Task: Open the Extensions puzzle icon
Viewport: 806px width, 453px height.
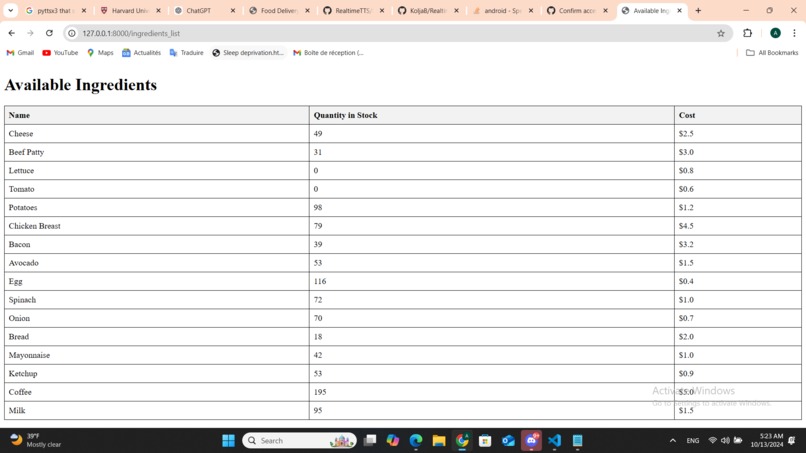Action: tap(747, 33)
